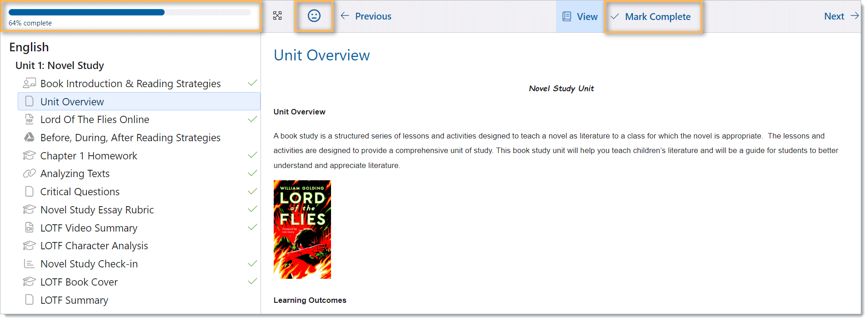Image resolution: width=868 pixels, height=321 pixels.
Task: Click the graduation cap icon for Chapter 1 Homework
Action: (x=29, y=155)
